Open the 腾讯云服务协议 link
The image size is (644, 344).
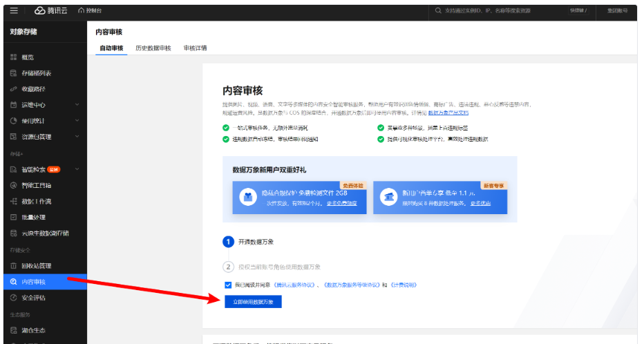pyautogui.click(x=294, y=285)
